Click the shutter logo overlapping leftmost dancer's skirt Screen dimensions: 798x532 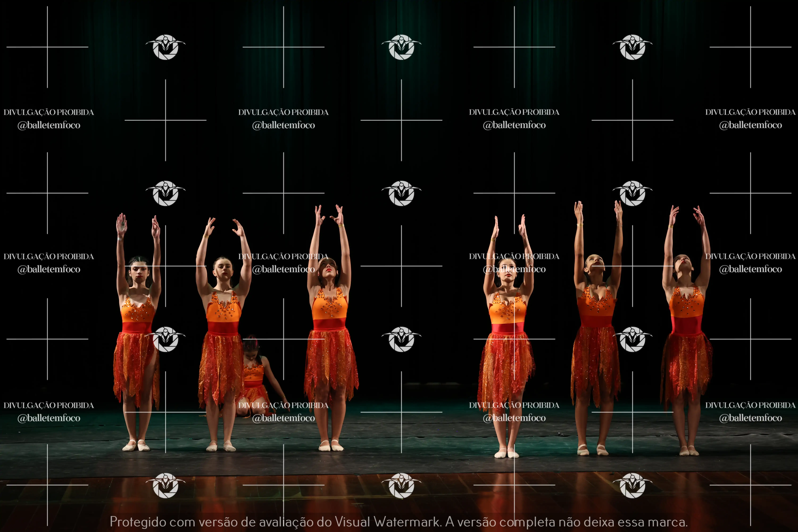166,339
